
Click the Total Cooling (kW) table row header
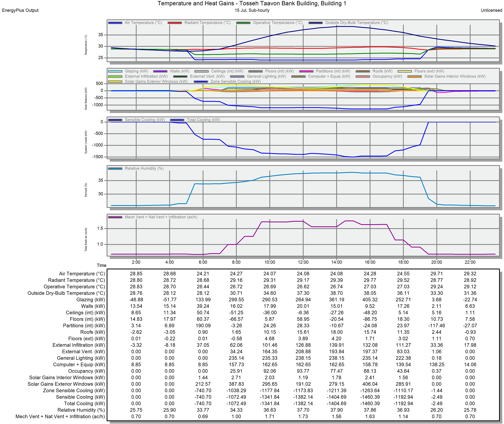point(84,404)
